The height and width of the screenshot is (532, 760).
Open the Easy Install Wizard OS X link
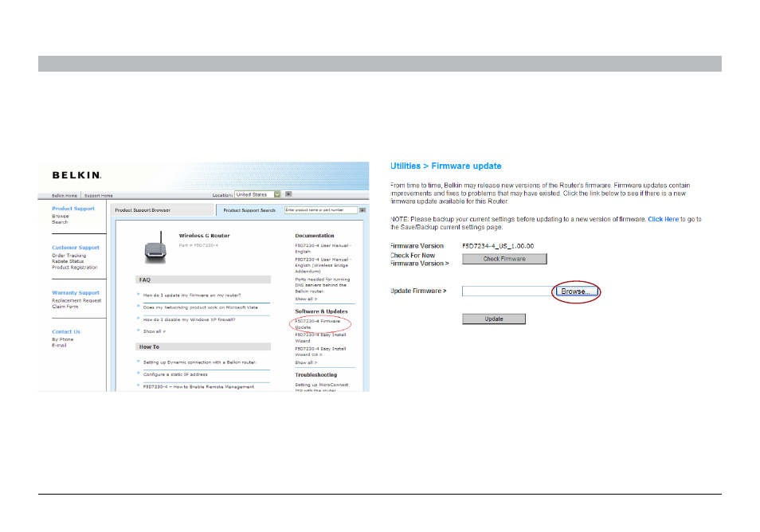click(x=320, y=351)
